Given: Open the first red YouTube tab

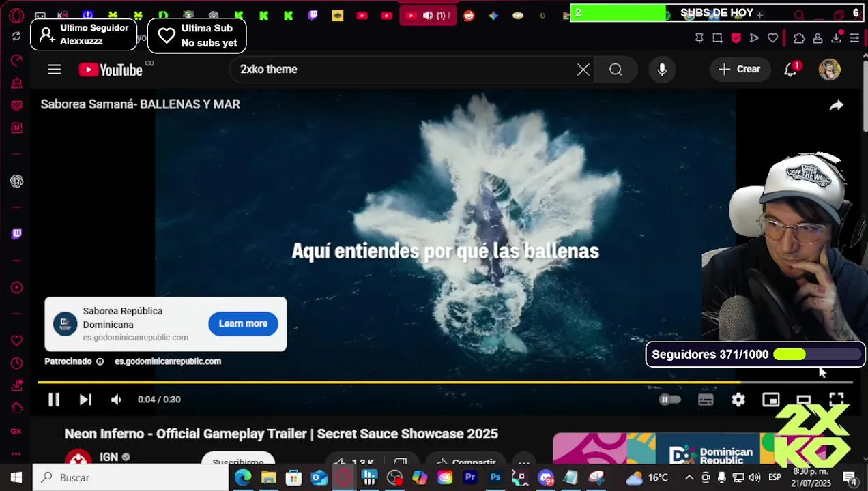Looking at the screenshot, I should coord(362,15).
